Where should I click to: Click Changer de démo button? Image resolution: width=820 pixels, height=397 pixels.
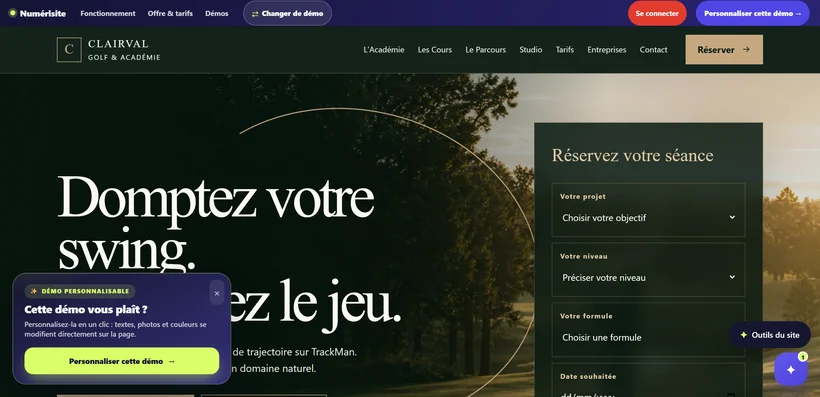[x=287, y=14]
